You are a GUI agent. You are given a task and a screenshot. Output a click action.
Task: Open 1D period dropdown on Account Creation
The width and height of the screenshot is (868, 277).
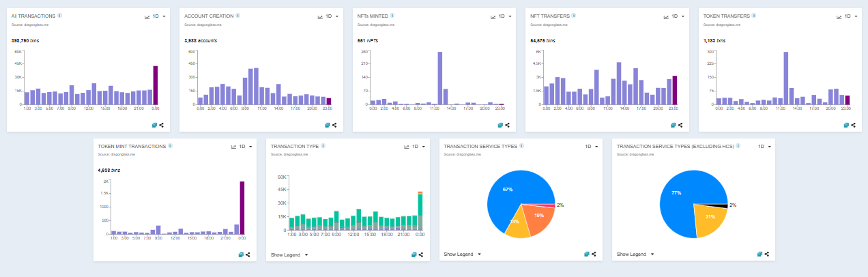click(x=332, y=16)
